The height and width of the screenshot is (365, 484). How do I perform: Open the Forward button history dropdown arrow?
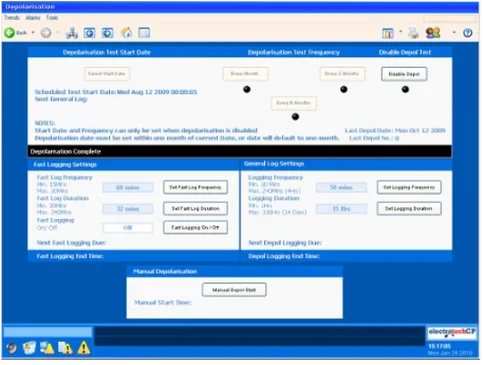point(58,33)
